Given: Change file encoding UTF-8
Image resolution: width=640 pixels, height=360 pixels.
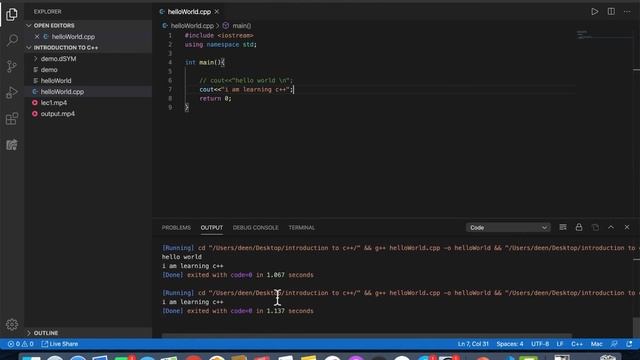Looking at the screenshot, I should pos(540,344).
